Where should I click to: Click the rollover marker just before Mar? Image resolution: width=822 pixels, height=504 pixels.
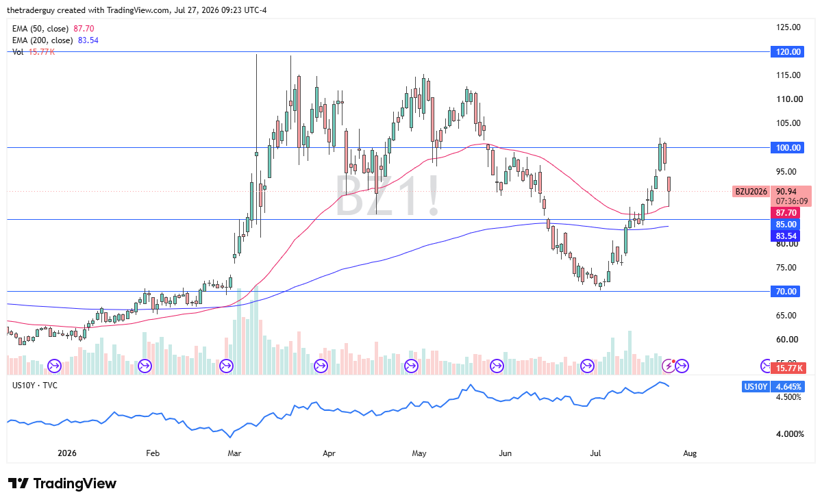tap(225, 366)
